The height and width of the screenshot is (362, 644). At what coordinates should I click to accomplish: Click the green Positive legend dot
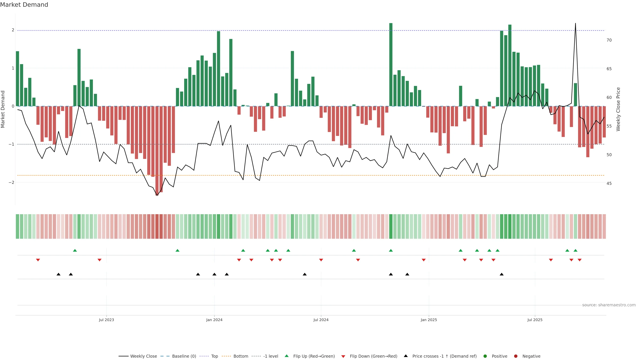[485, 356]
